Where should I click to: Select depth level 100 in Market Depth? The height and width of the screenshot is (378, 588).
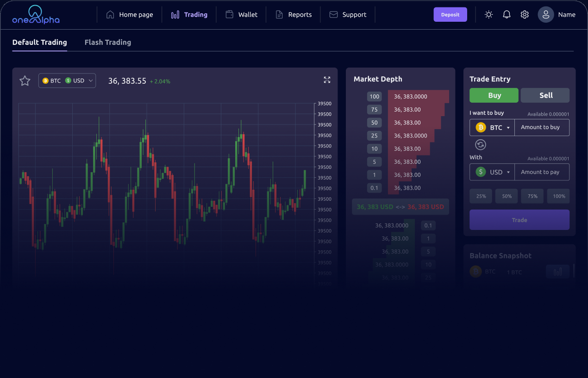[x=374, y=97]
